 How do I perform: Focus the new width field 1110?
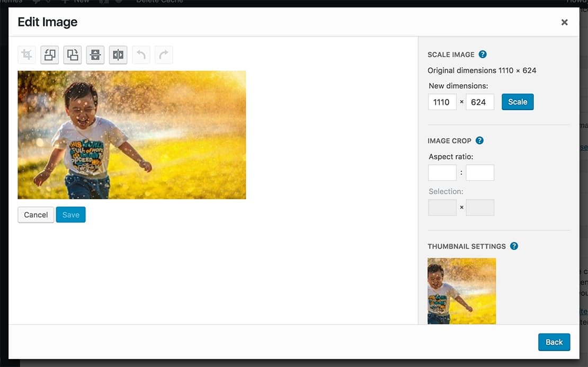[442, 102]
